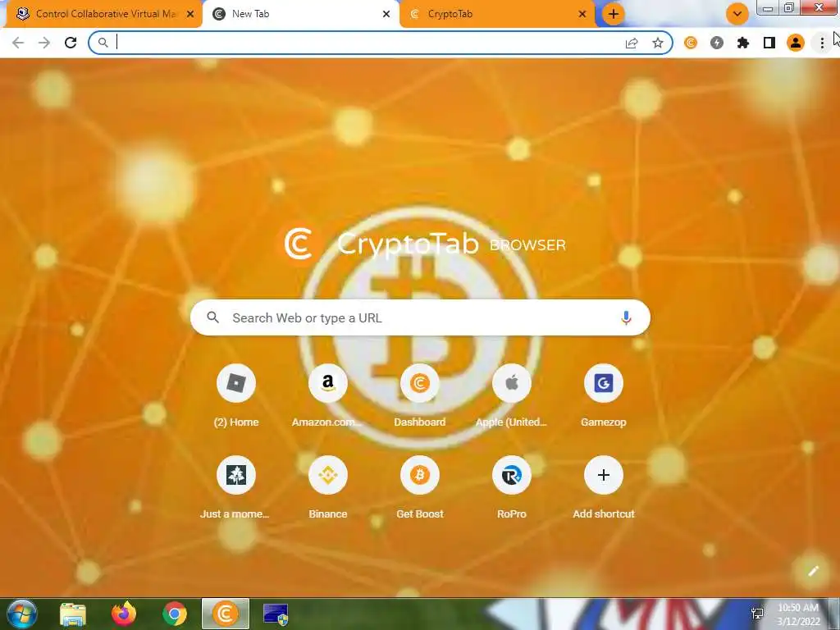Click the Search Web or type a URL box
Image resolution: width=840 pixels, height=630 pixels.
click(x=420, y=317)
